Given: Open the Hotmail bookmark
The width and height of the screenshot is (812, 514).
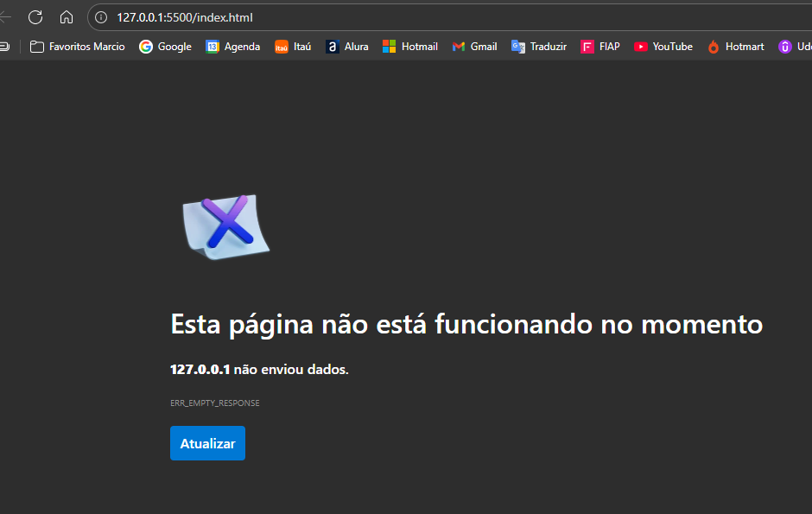Looking at the screenshot, I should (410, 47).
